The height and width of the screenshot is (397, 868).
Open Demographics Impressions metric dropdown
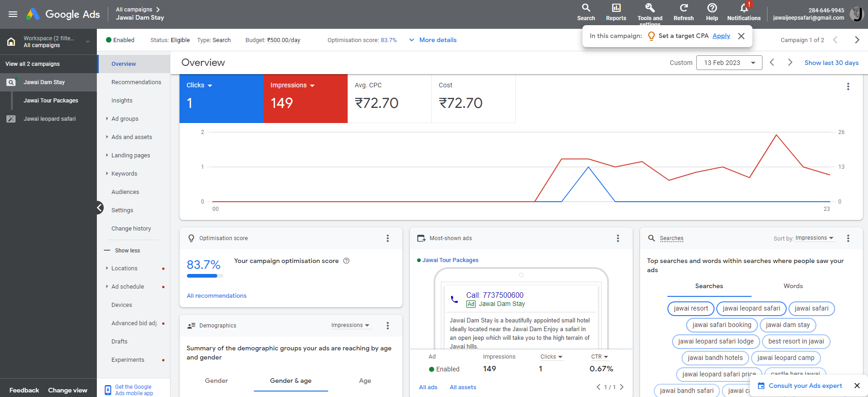click(x=350, y=325)
